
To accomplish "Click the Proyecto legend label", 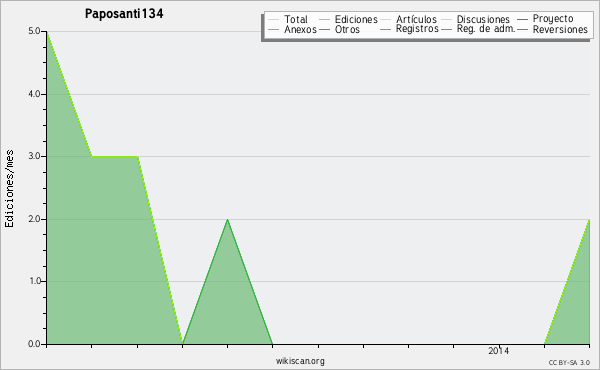I will [x=553, y=19].
